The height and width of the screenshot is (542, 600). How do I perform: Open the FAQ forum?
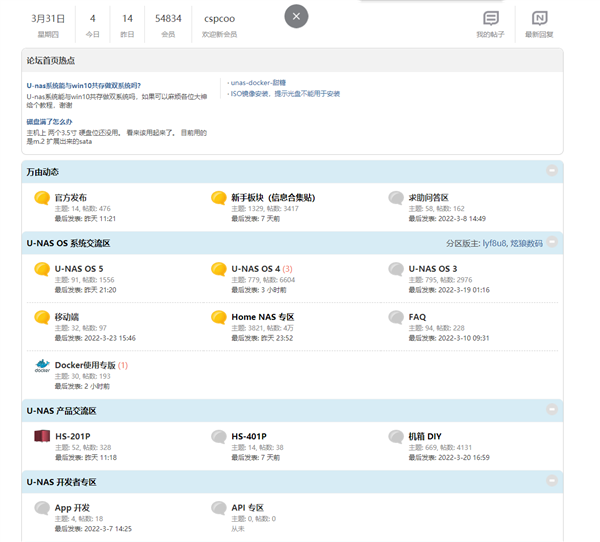point(417,317)
